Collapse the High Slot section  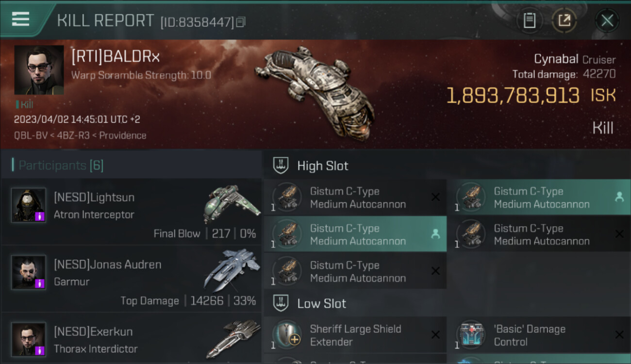click(447, 165)
